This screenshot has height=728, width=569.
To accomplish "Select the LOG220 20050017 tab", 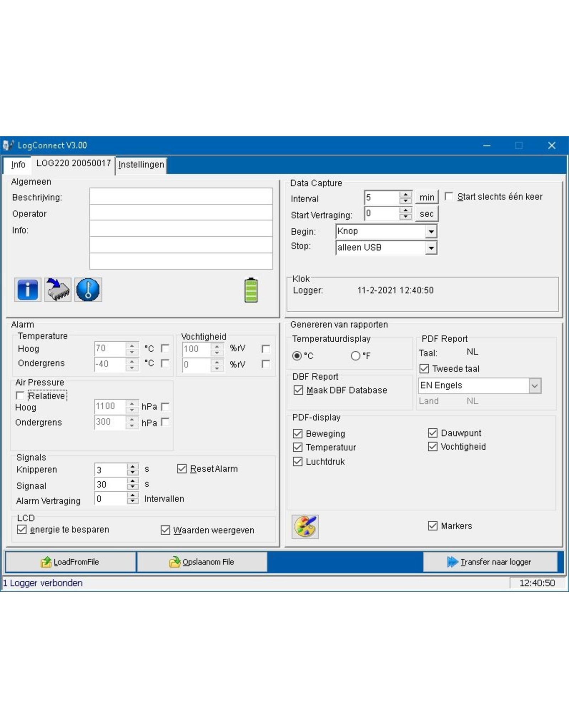I will click(74, 164).
